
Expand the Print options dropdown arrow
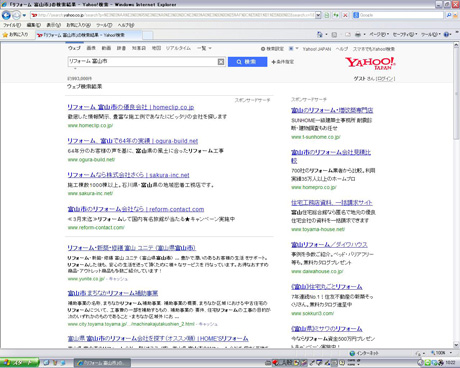(364, 34)
